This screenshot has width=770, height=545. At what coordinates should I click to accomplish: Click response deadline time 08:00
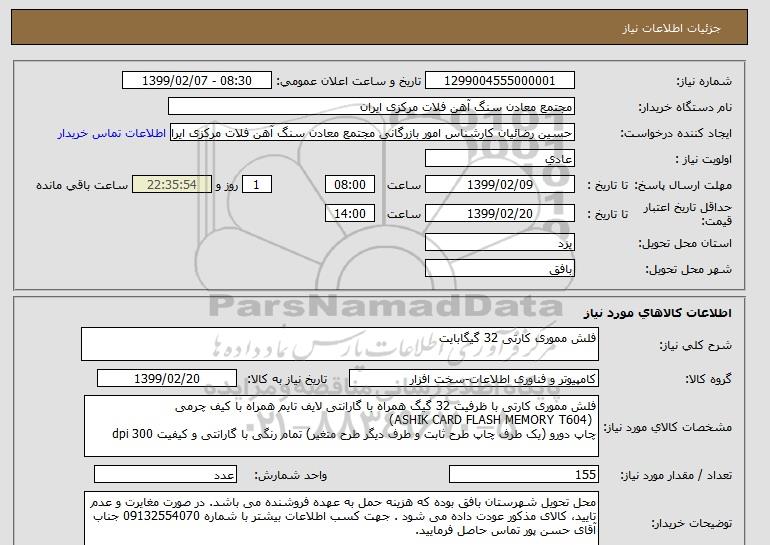click(350, 185)
